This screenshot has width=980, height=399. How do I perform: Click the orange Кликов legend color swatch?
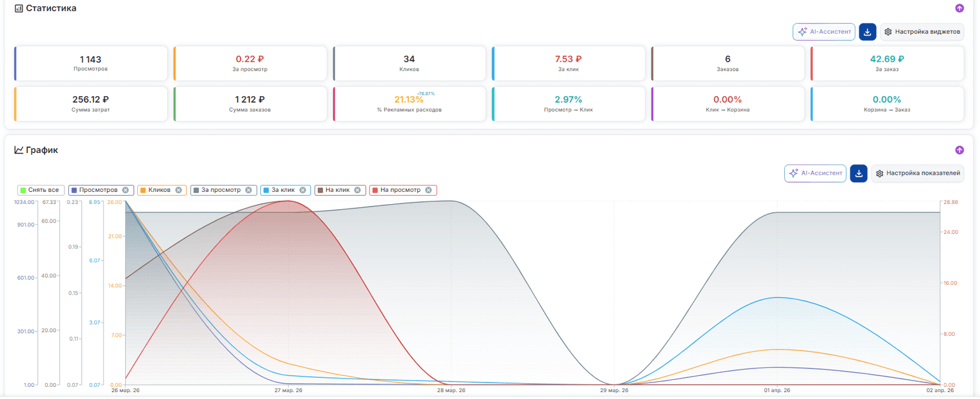click(x=143, y=190)
